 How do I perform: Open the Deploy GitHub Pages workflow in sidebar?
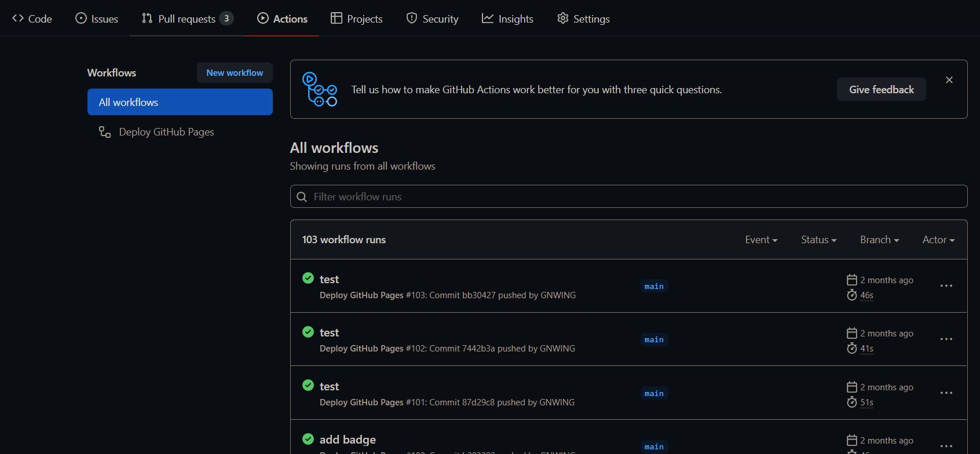tap(166, 132)
